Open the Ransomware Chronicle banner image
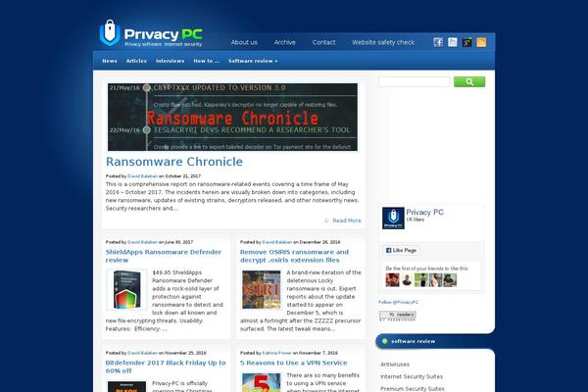This screenshot has width=588, height=392. click(232, 117)
